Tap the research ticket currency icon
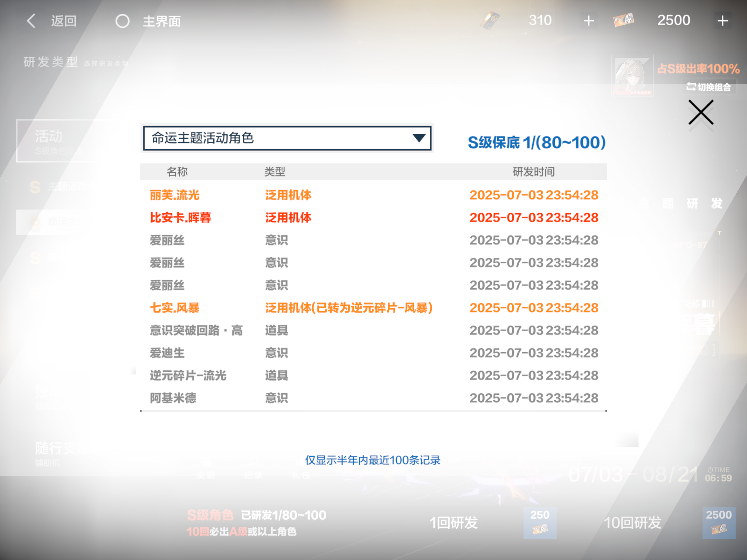The width and height of the screenshot is (747, 560). coord(624,20)
